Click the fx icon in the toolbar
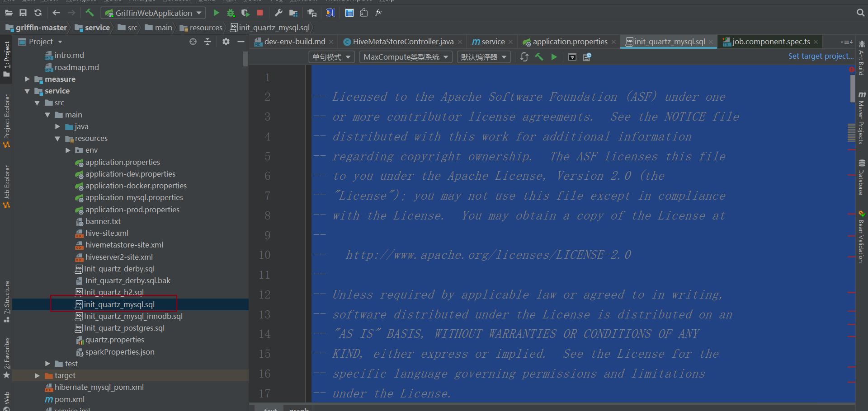This screenshot has height=411, width=868. 378,13
